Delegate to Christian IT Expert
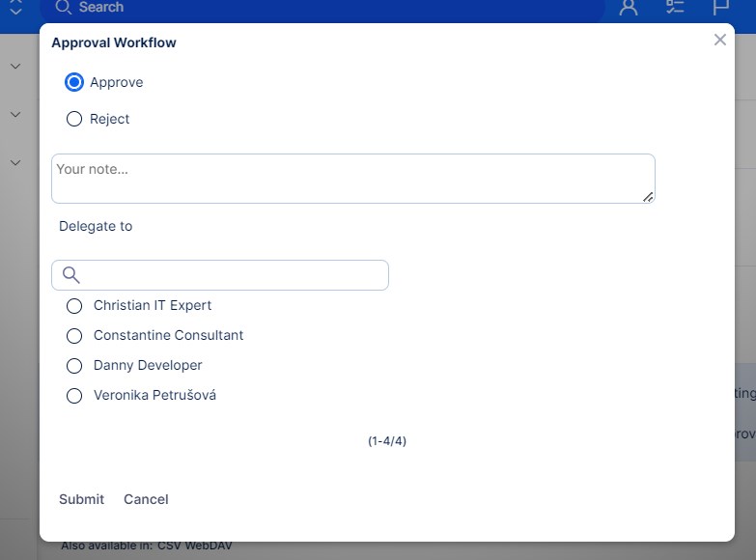Viewport: 756px width, 560px height. [x=74, y=306]
